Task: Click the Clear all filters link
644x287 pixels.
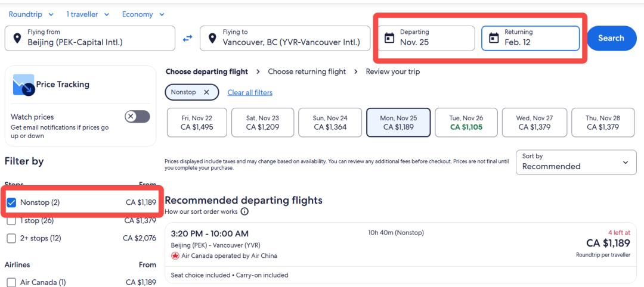Action: click(250, 93)
